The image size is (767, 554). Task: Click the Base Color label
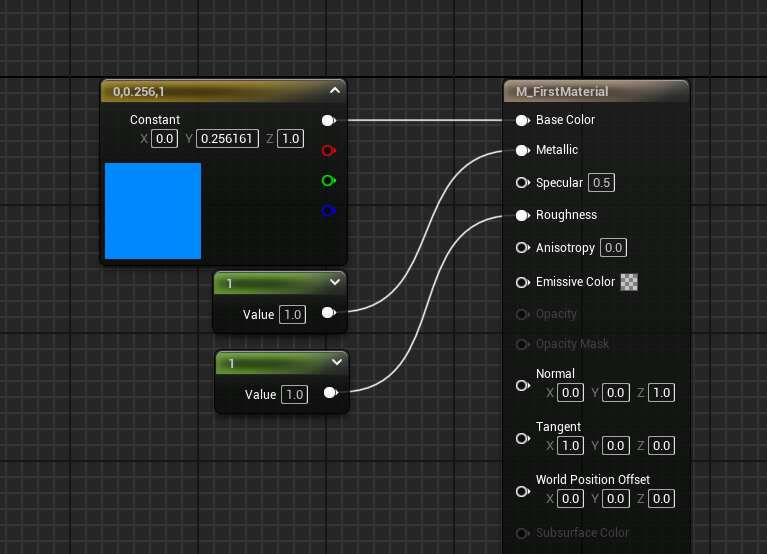pyautogui.click(x=565, y=120)
